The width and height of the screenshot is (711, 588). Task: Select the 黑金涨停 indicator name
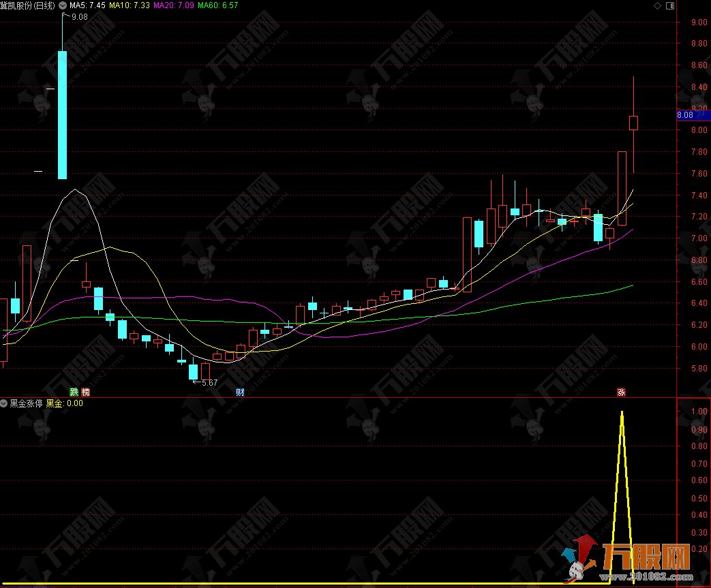[x=27, y=403]
